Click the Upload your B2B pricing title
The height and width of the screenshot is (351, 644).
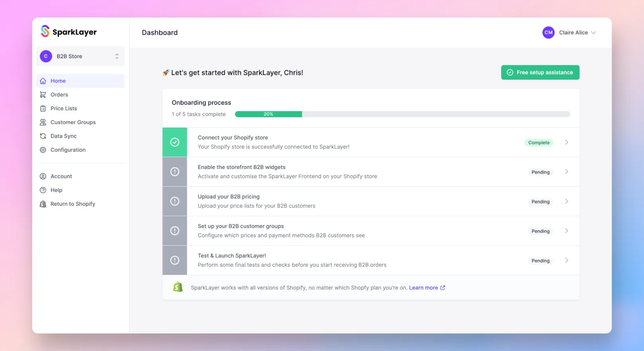[x=229, y=197]
